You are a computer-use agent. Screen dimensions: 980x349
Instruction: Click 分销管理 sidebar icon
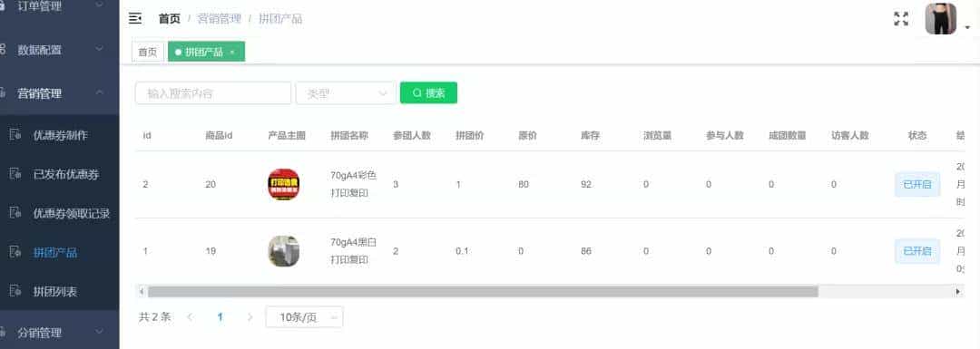click(3, 332)
